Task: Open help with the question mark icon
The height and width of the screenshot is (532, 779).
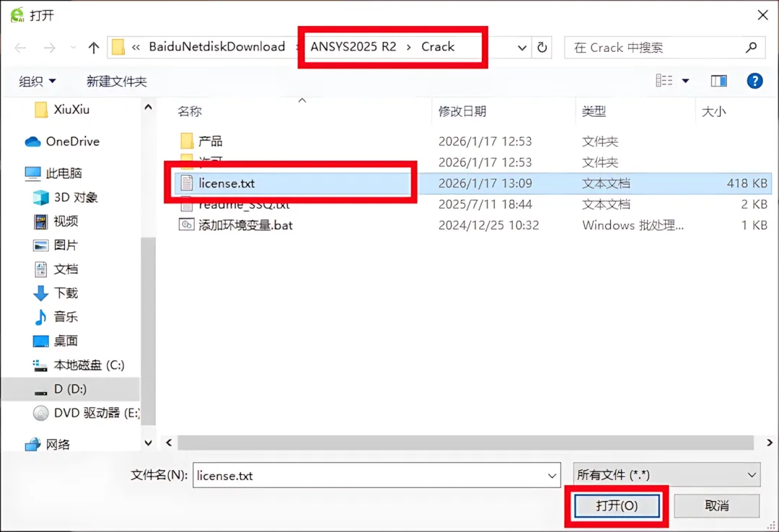Action: 754,81
